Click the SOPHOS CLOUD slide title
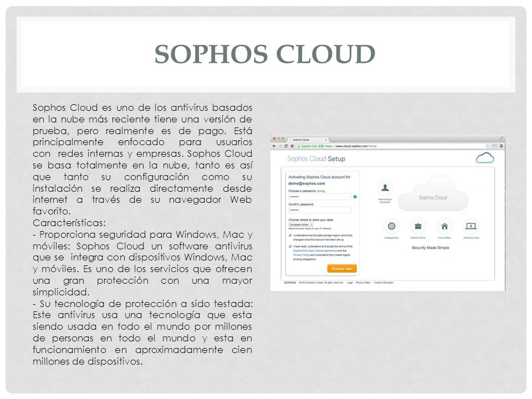This screenshot has width=532, height=399. tap(265, 54)
